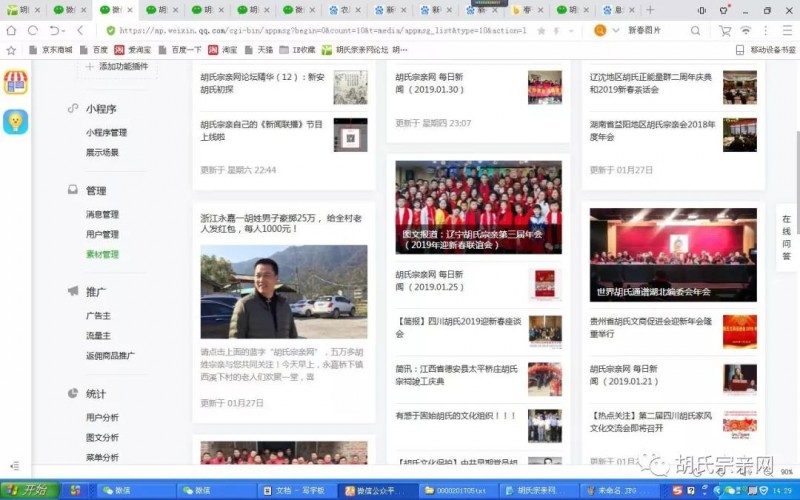Click the WiFi signal icon in toolbar
The width and height of the screenshot is (800, 500).
[x=745, y=31]
